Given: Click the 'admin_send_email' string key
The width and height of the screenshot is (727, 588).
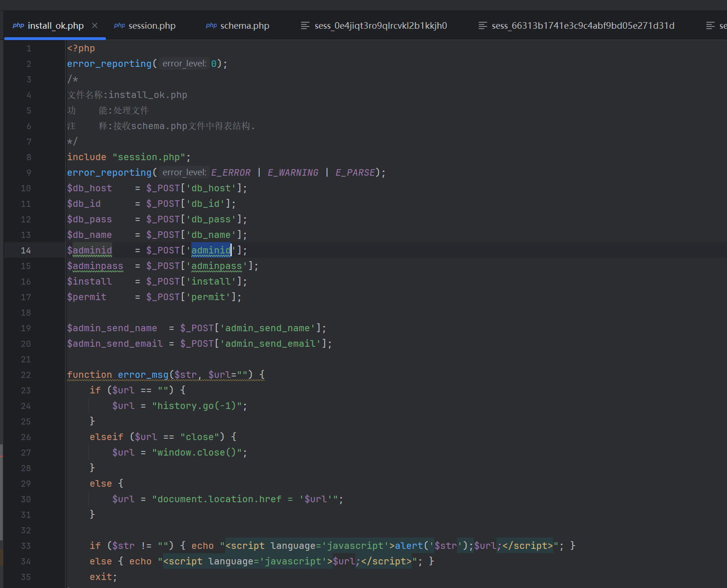Looking at the screenshot, I should coord(271,343).
